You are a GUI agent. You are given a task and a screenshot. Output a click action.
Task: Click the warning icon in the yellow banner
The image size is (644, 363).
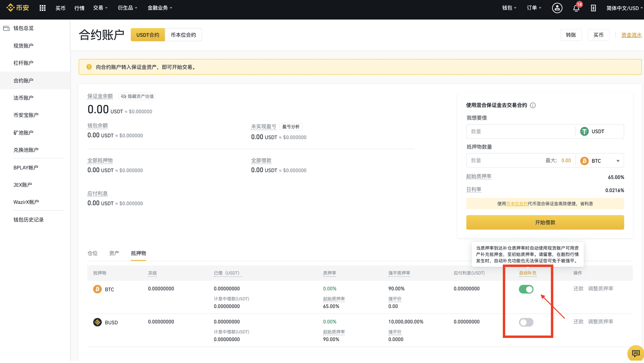tap(89, 67)
